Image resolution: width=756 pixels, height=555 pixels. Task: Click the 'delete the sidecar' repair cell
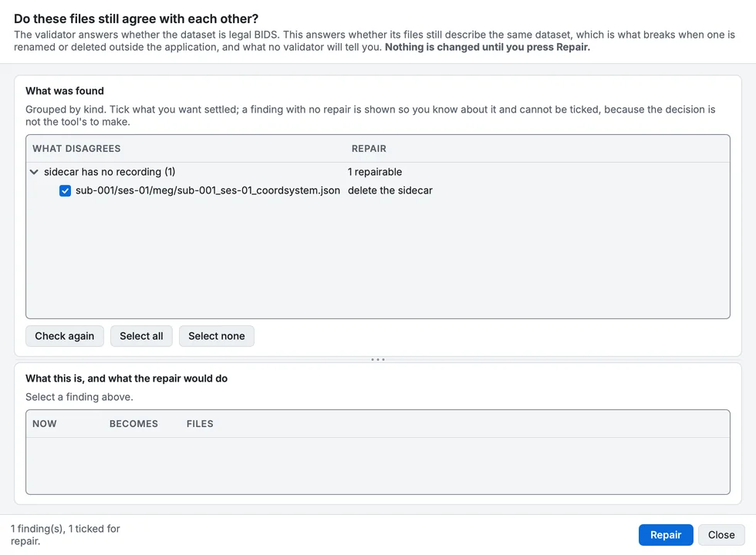click(390, 191)
